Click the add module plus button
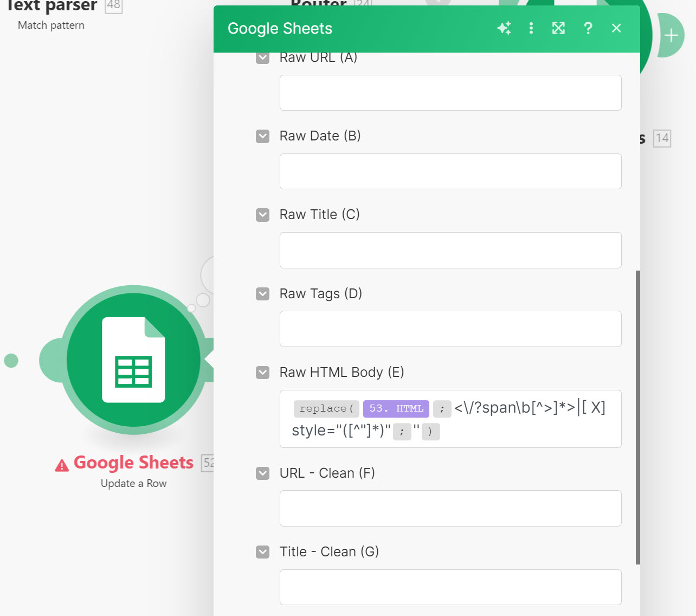 point(671,36)
